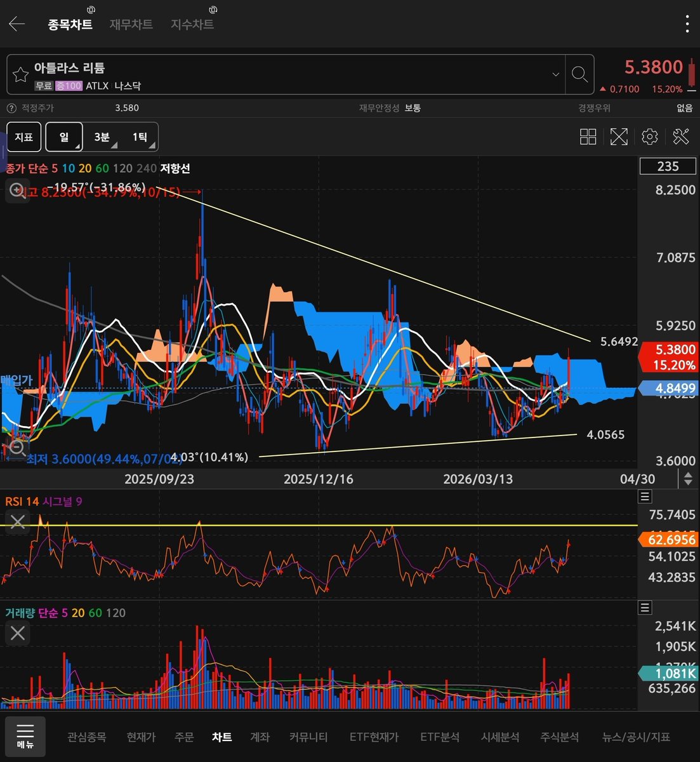Open the 메뉴 hamburger button

tap(25, 737)
